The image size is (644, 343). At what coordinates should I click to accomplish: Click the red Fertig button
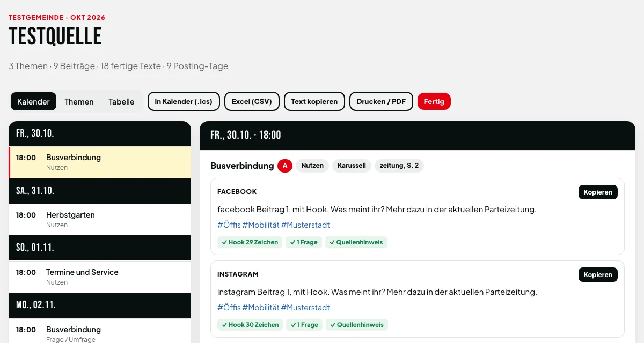click(434, 101)
